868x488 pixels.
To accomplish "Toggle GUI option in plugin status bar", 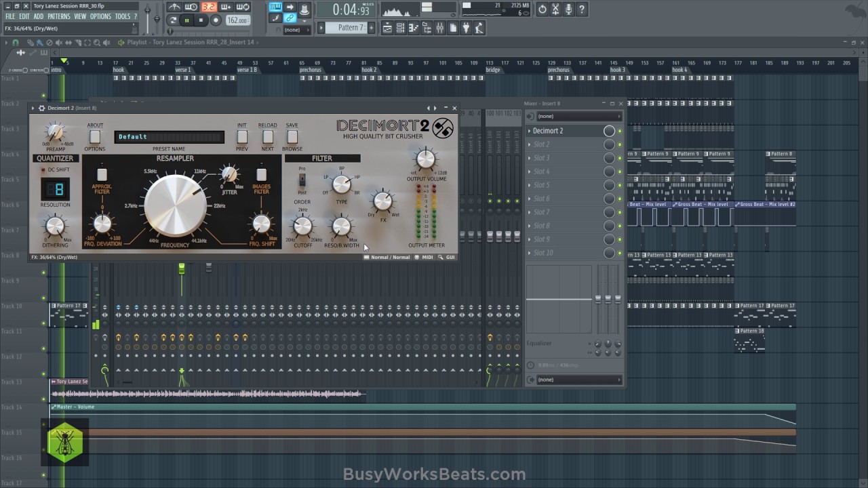I will pyautogui.click(x=446, y=258).
